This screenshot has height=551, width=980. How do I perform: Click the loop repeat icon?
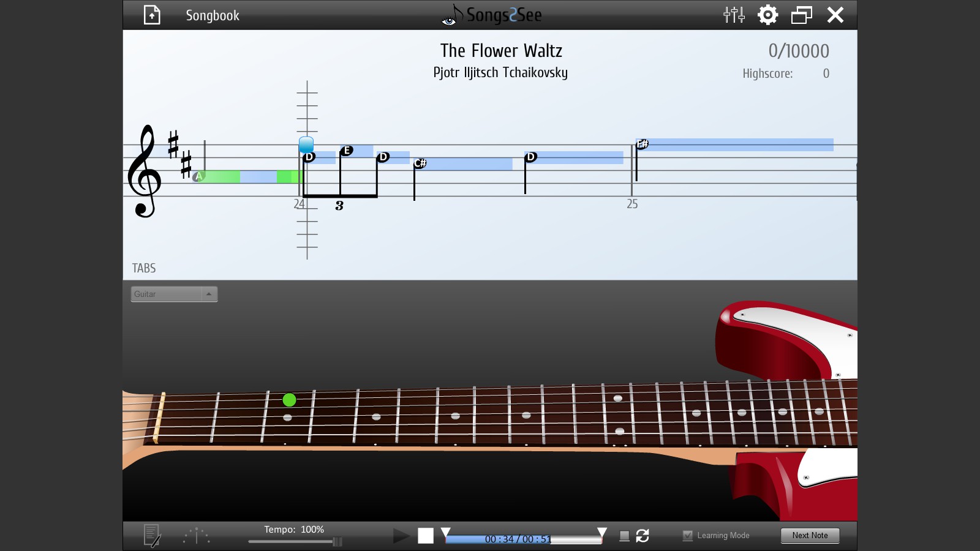point(643,536)
